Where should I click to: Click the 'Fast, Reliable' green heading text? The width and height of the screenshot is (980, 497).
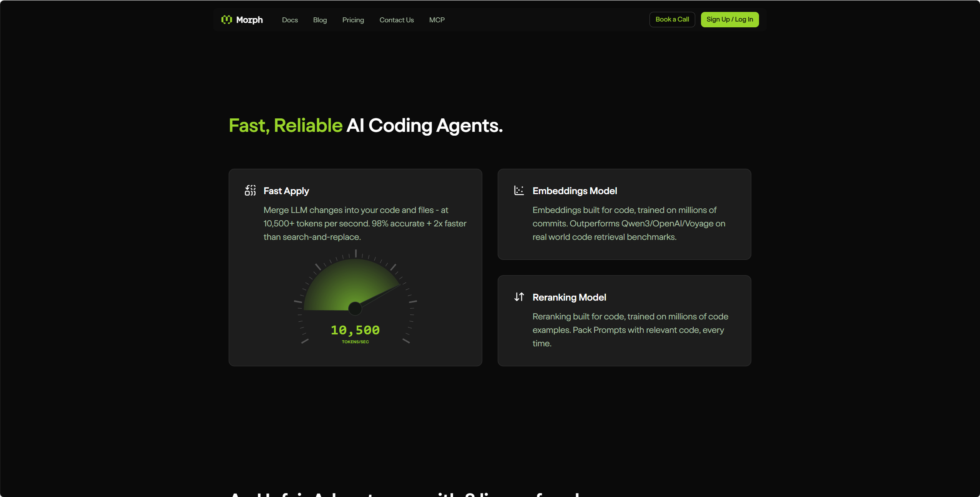coord(286,126)
